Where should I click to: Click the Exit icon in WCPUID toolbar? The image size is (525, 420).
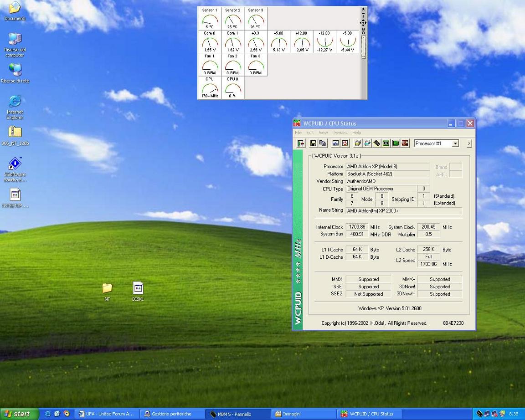click(301, 143)
